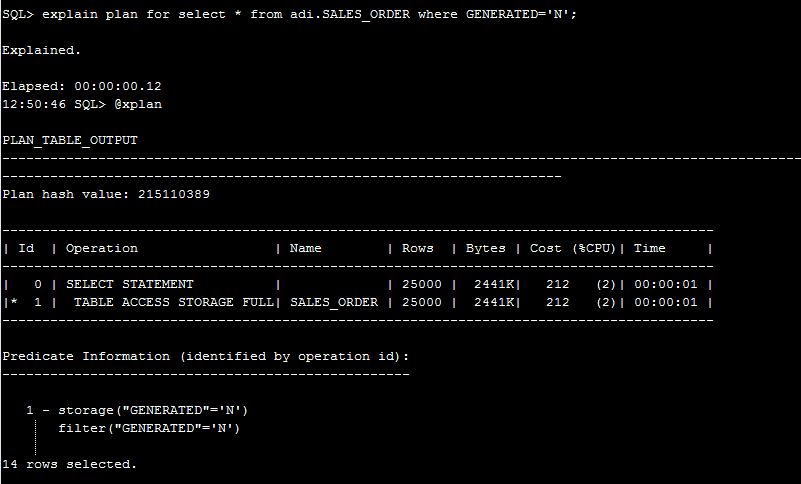Click the Bytes column header

[x=486, y=248]
